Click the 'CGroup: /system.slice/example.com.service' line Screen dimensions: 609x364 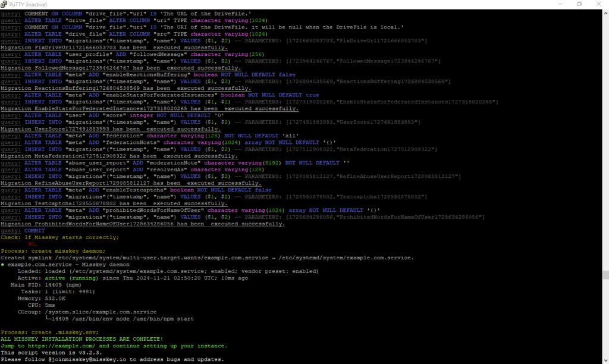point(87,312)
